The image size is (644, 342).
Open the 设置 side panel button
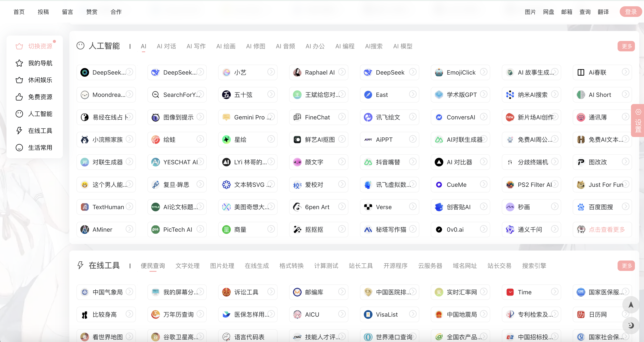638,121
